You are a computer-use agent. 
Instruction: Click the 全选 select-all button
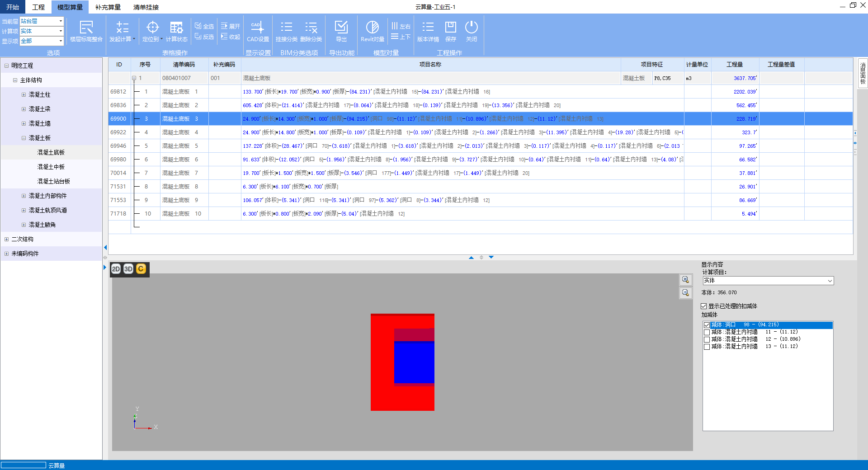204,26
